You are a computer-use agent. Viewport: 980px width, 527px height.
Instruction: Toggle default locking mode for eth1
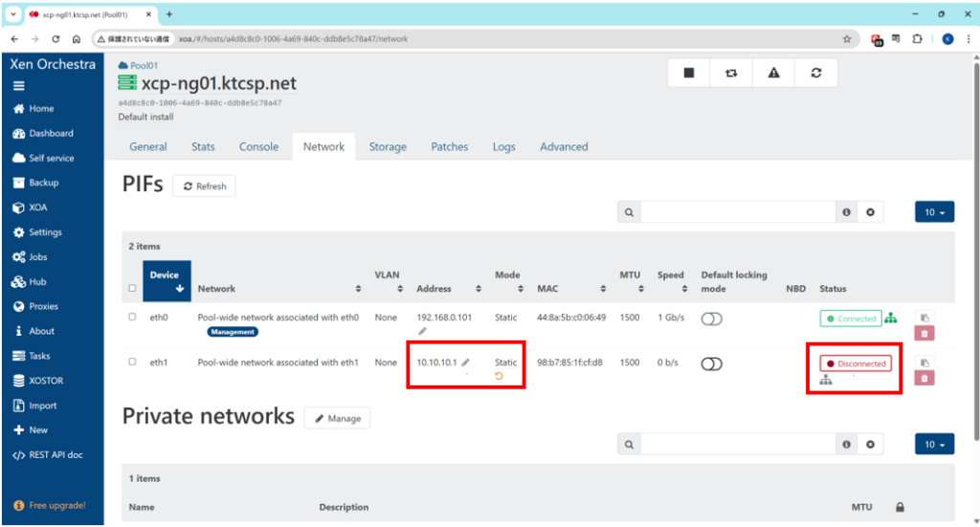pyautogui.click(x=711, y=363)
